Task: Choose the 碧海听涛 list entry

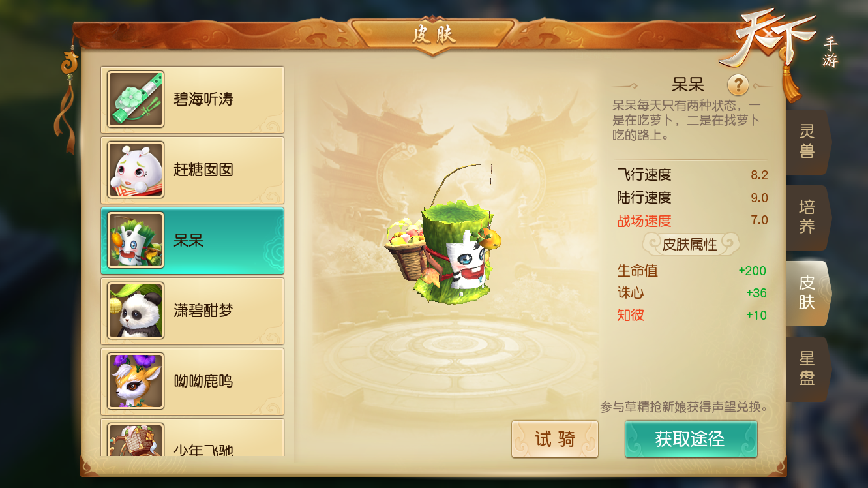Action: [x=192, y=100]
